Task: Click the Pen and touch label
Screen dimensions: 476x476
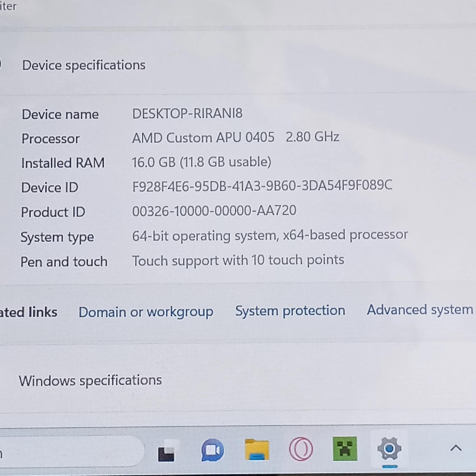Action: (x=64, y=262)
